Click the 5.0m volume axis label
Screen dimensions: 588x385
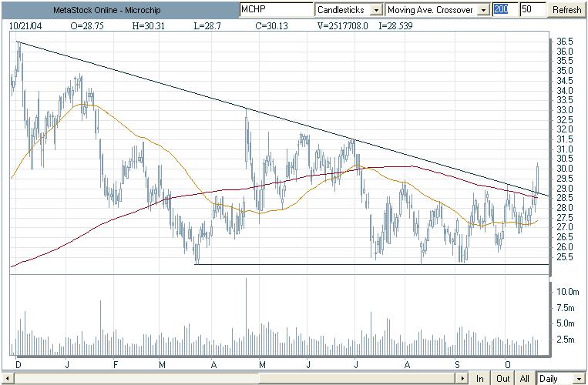coord(566,323)
